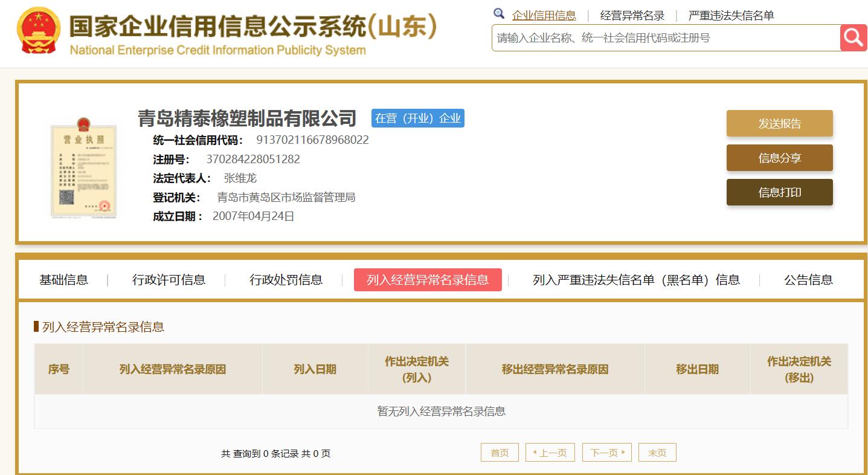Click the 下一页 next page button
868x475 pixels.
click(606, 453)
